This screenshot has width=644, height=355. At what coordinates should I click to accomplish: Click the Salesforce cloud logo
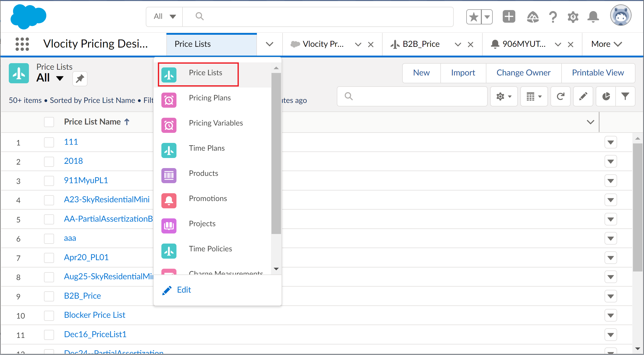click(x=28, y=17)
